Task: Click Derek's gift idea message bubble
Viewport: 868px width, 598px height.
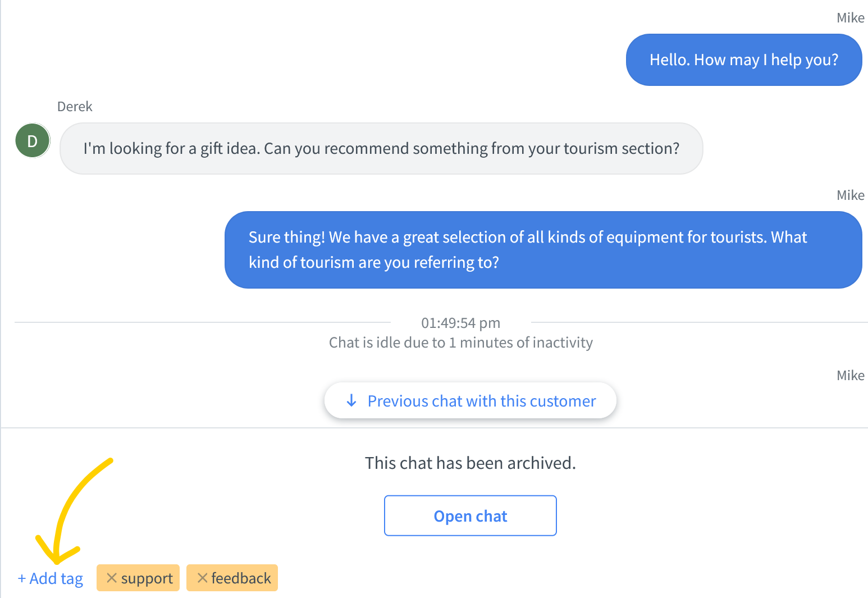Action: coord(381,148)
